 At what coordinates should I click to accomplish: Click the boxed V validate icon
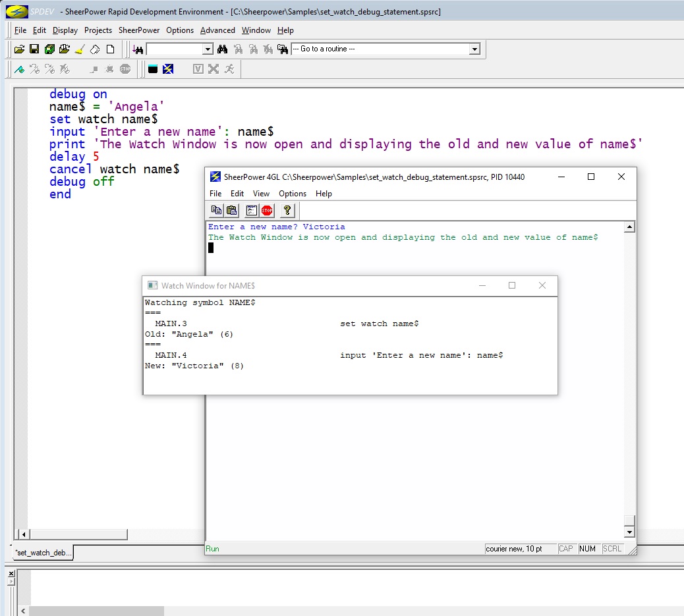198,69
